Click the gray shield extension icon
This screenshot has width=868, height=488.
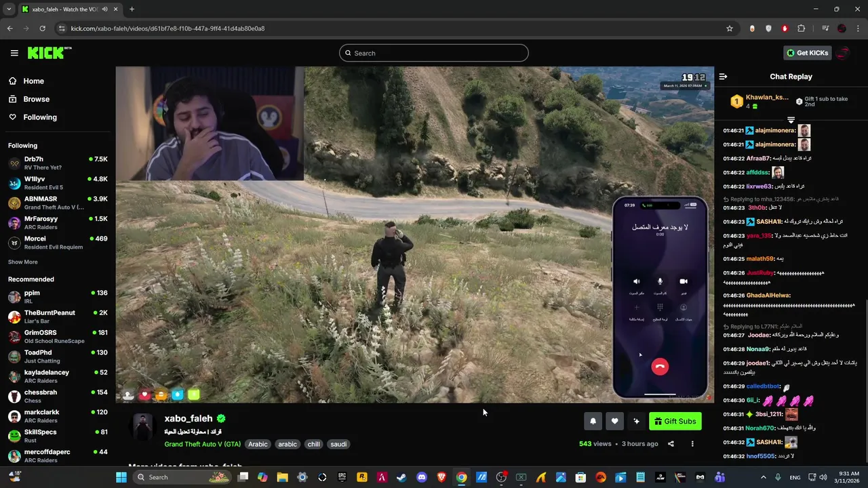click(768, 28)
